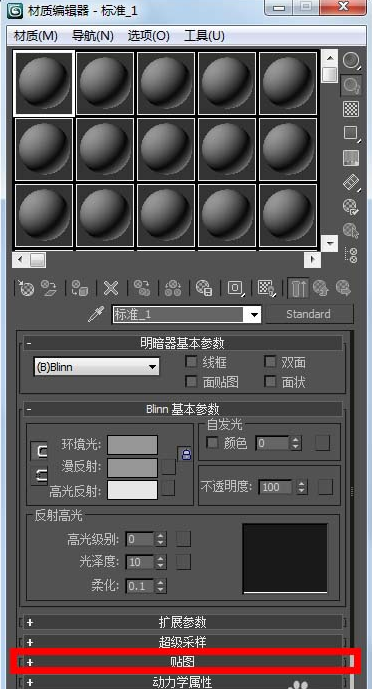The height and width of the screenshot is (689, 372).
Task: Open the 工具(U) menu
Action: [x=204, y=36]
